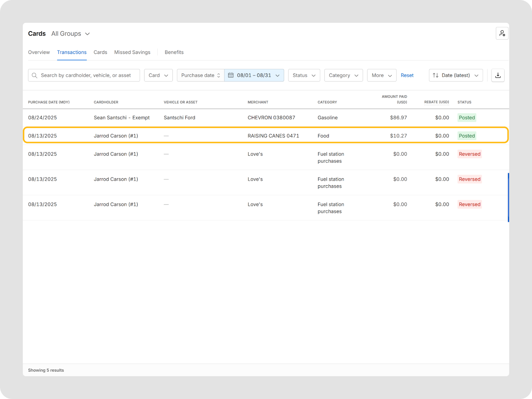Click in the cardholder search field

[x=86, y=75]
